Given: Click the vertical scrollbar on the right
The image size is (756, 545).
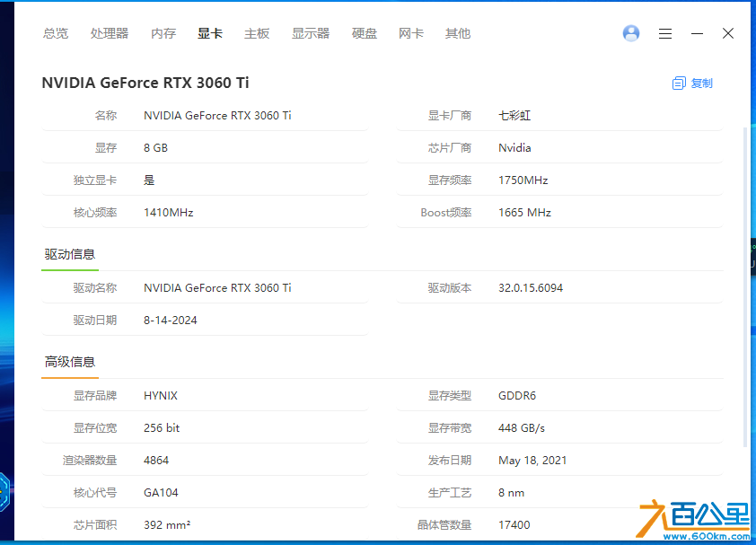Looking at the screenshot, I should coord(746,287).
